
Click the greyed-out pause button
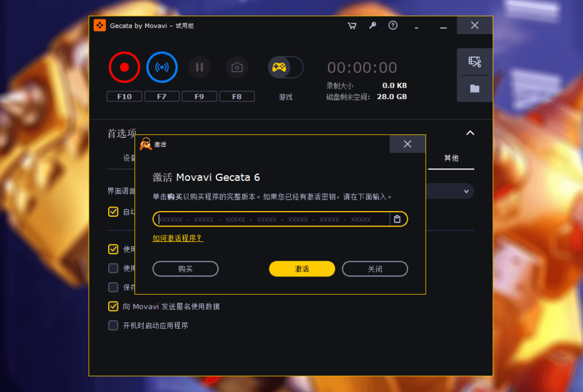(x=200, y=67)
